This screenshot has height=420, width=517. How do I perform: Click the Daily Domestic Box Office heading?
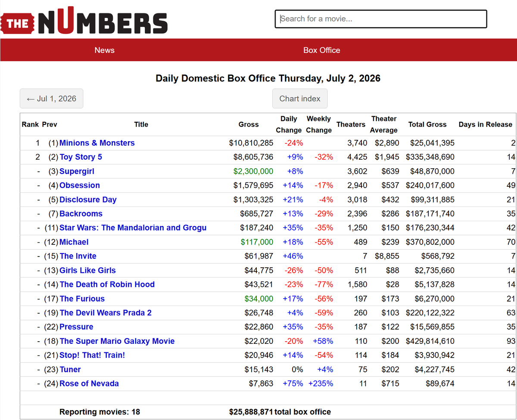[268, 78]
